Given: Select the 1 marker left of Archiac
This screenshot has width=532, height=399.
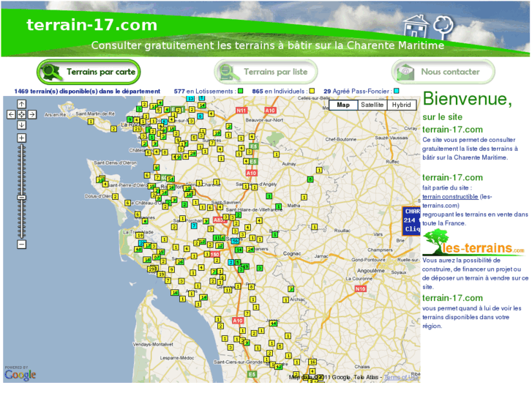Looking at the screenshot, I should [285, 300].
